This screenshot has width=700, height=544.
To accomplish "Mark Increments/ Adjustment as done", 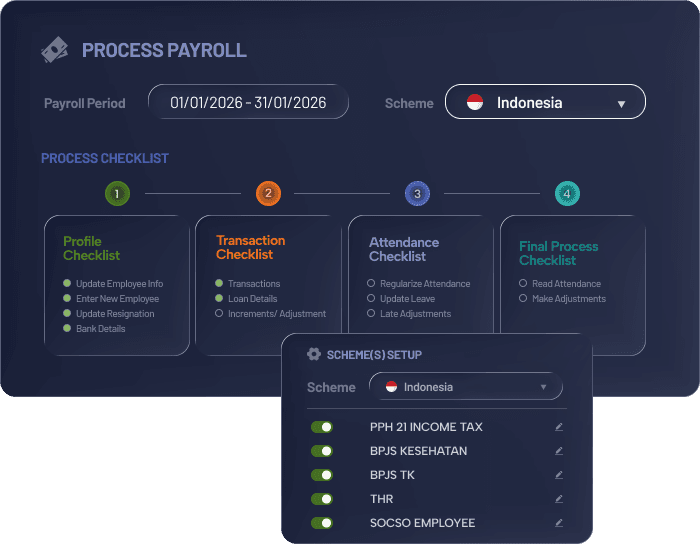I will [219, 313].
